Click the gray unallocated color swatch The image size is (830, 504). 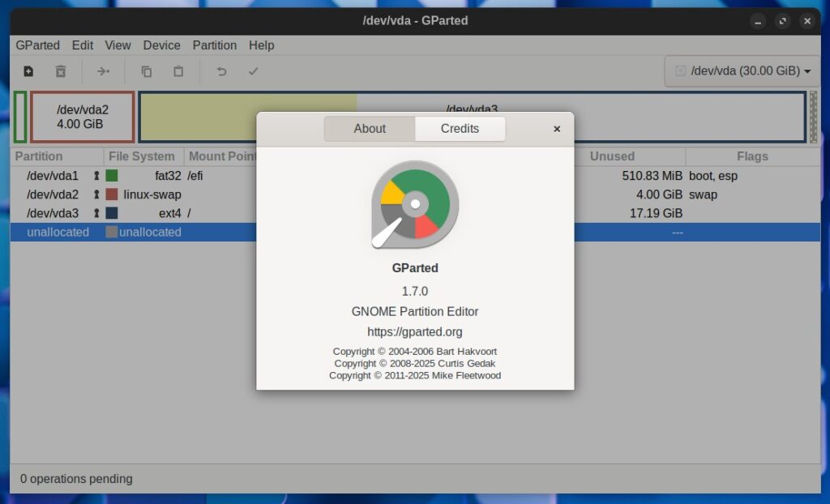click(x=112, y=232)
